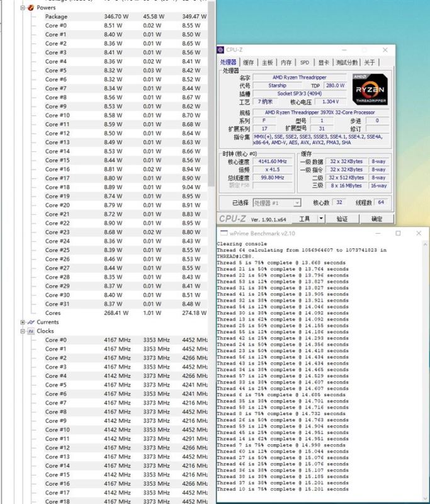Viewport: 430px width, 504px height.
Task: Click the Starship code name field
Action: coord(277,86)
